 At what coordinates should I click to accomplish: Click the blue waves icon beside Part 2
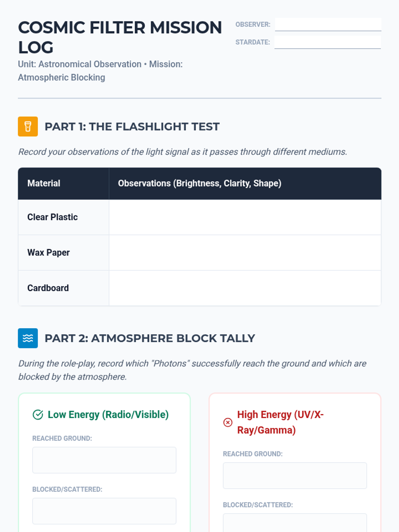click(x=28, y=338)
